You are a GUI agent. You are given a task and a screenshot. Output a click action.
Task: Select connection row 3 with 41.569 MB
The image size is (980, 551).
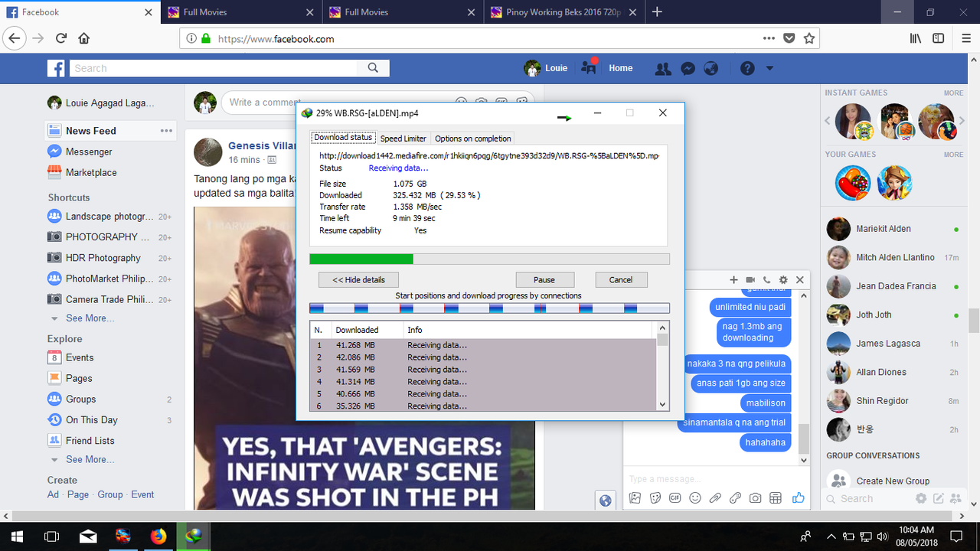point(483,370)
